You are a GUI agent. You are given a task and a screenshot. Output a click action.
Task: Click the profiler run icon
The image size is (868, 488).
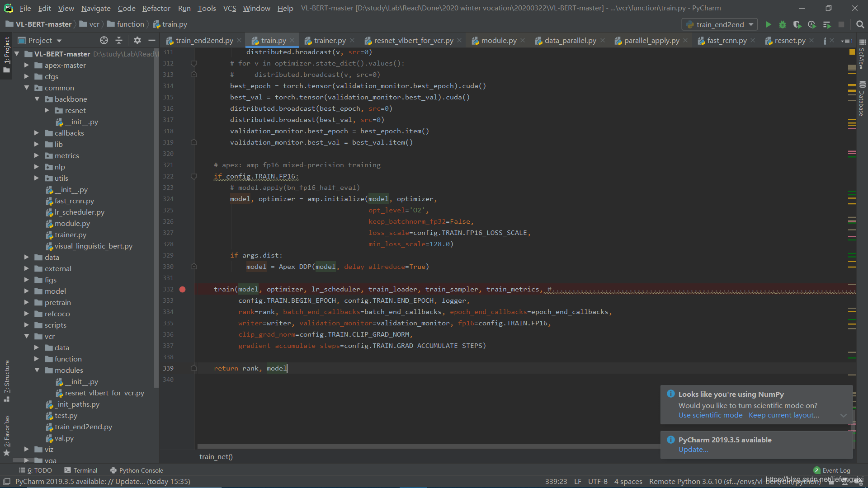click(x=812, y=24)
